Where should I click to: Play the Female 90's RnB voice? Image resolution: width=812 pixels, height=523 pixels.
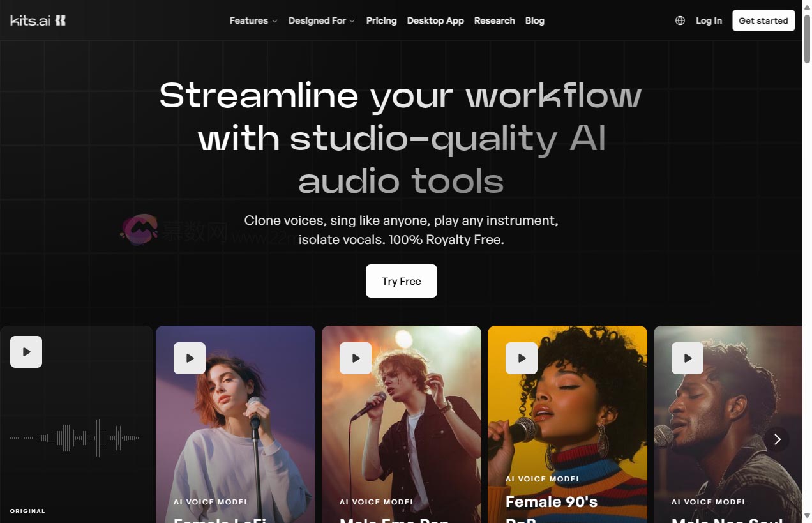(x=522, y=358)
